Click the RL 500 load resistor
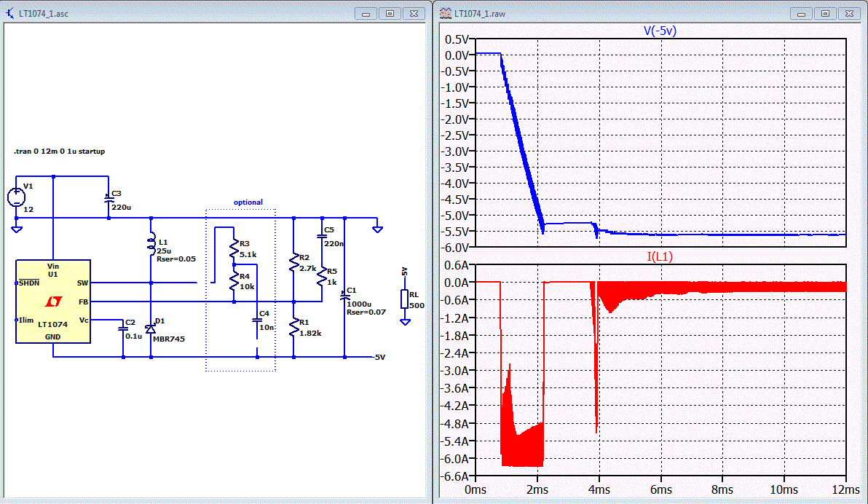 click(x=405, y=299)
